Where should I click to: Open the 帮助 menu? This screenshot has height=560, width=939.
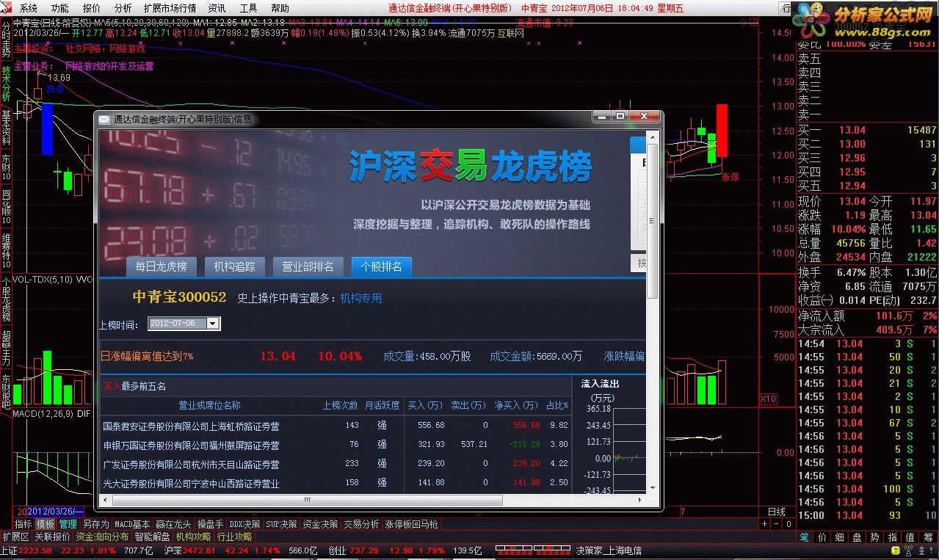(280, 8)
